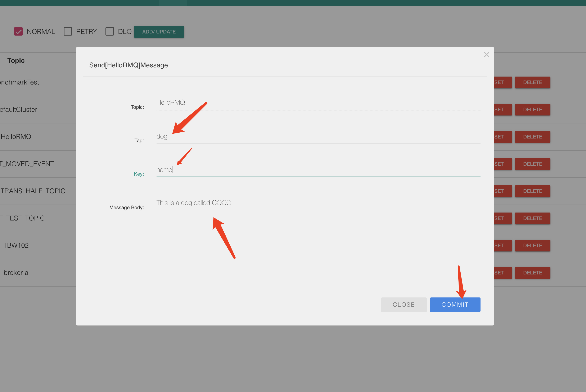The width and height of the screenshot is (586, 392).
Task: Toggle the NORMAL checkbox
Action: (x=18, y=32)
